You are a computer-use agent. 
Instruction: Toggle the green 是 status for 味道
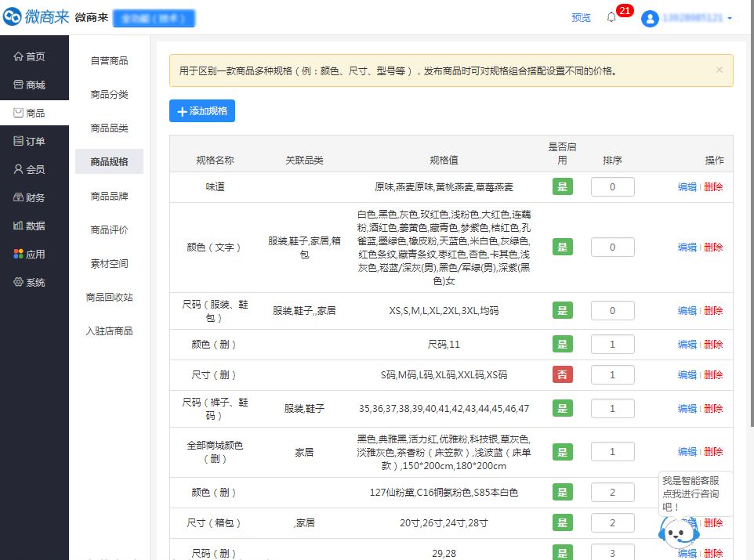click(562, 187)
